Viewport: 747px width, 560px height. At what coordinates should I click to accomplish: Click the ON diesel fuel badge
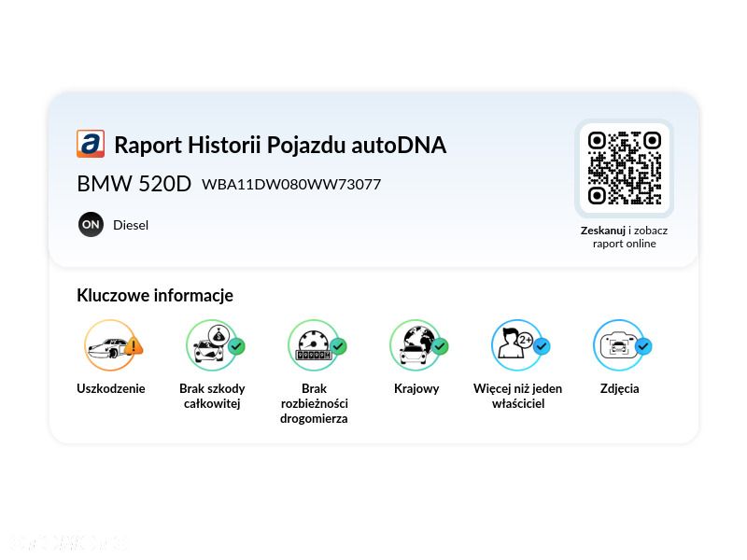[x=91, y=224]
